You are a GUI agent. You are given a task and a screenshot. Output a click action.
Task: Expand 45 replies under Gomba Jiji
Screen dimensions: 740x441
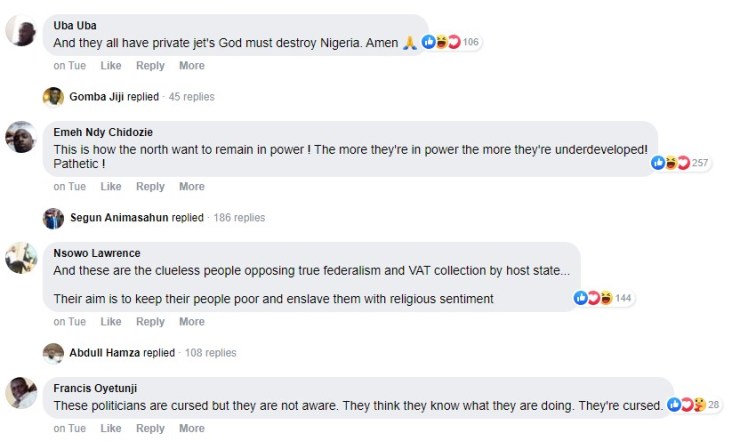point(191,97)
